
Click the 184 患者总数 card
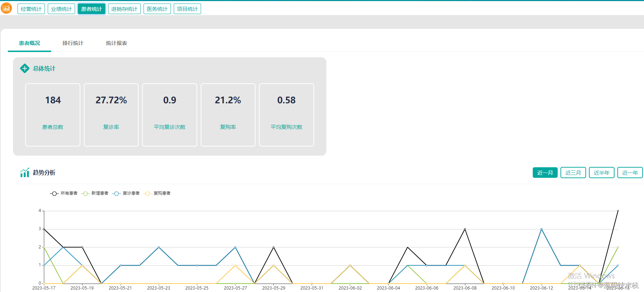point(53,115)
